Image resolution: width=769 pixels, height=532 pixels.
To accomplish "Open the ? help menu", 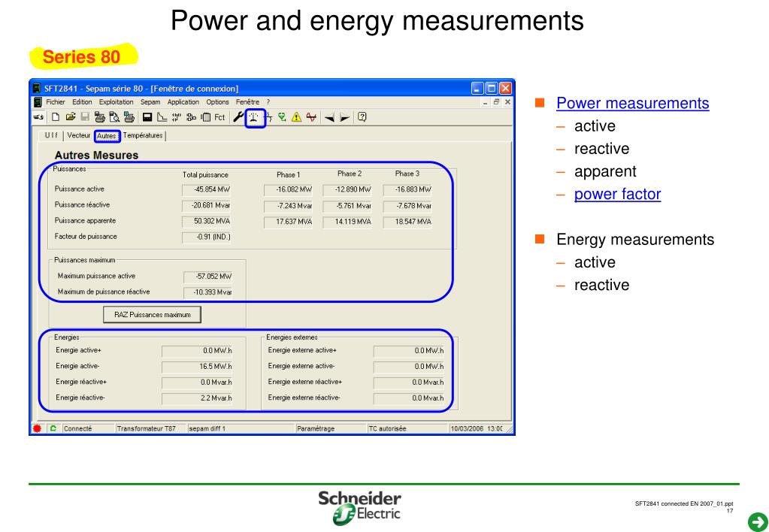I will pos(268,102).
